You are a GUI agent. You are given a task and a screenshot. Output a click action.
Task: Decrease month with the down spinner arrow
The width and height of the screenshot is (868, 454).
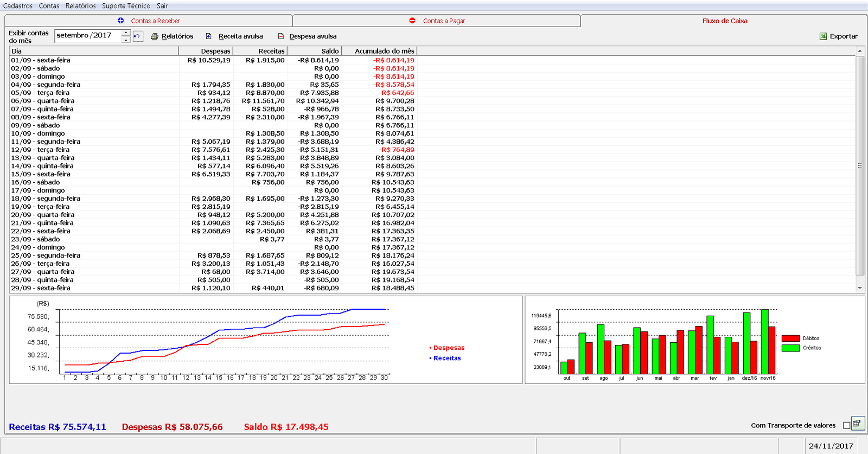(126, 40)
